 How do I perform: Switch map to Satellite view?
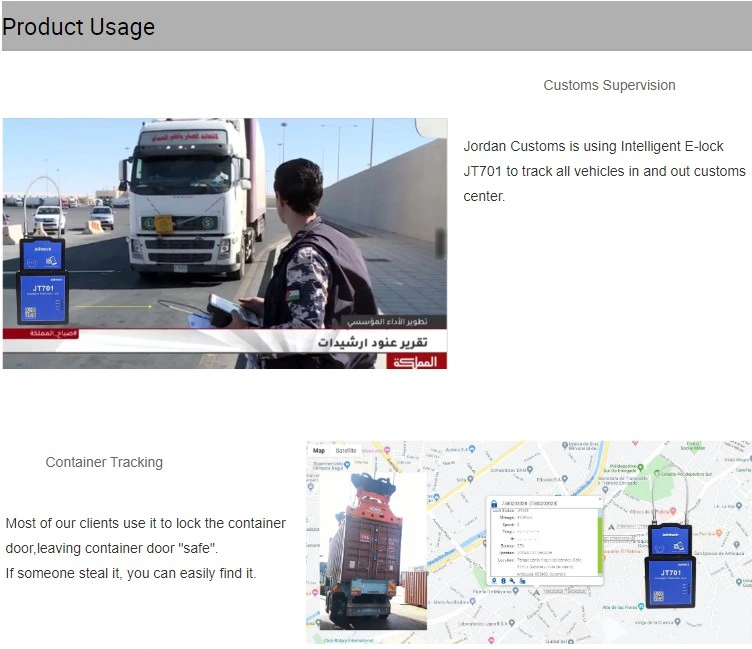pos(346,450)
